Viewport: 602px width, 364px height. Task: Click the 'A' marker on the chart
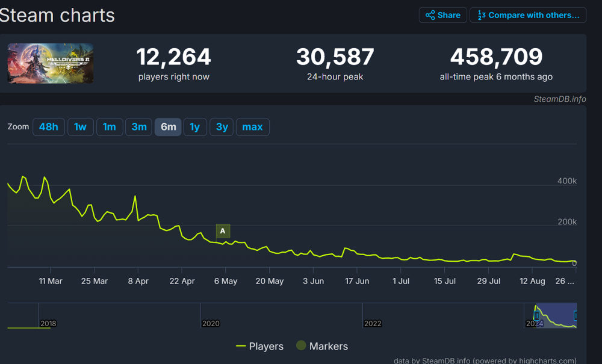223,231
